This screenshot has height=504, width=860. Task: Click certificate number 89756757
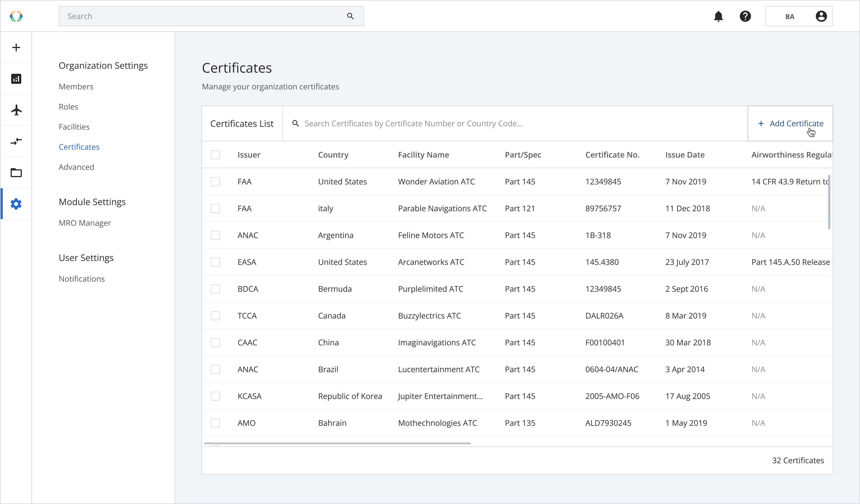(x=603, y=208)
